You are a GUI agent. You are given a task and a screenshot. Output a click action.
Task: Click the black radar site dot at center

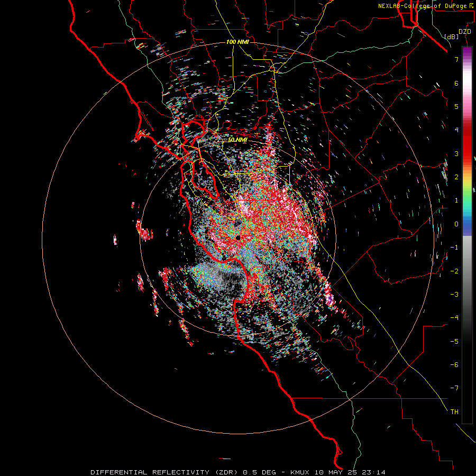238,238
